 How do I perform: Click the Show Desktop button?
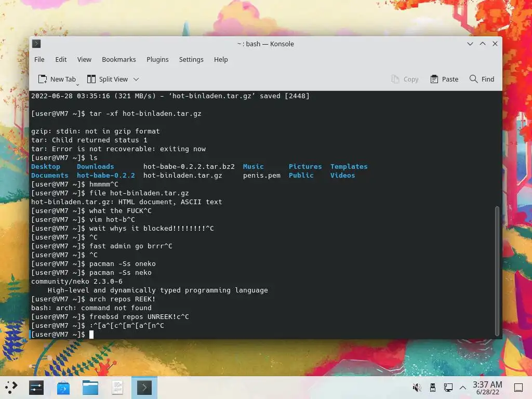click(518, 388)
